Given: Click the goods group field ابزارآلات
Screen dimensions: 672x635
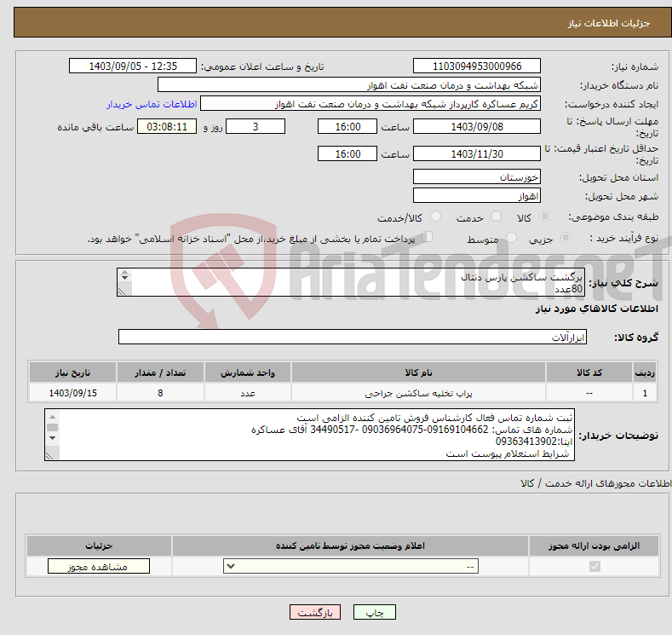Looking at the screenshot, I should click(x=353, y=337).
